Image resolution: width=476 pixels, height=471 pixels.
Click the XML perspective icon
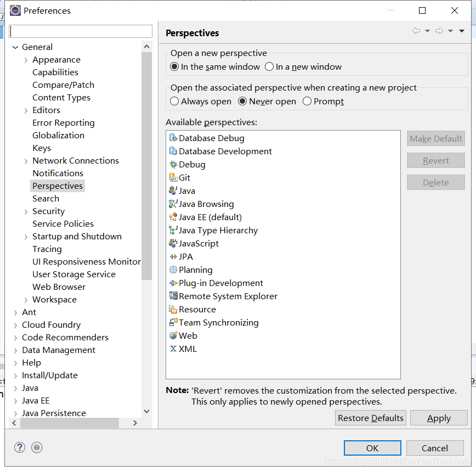173,349
